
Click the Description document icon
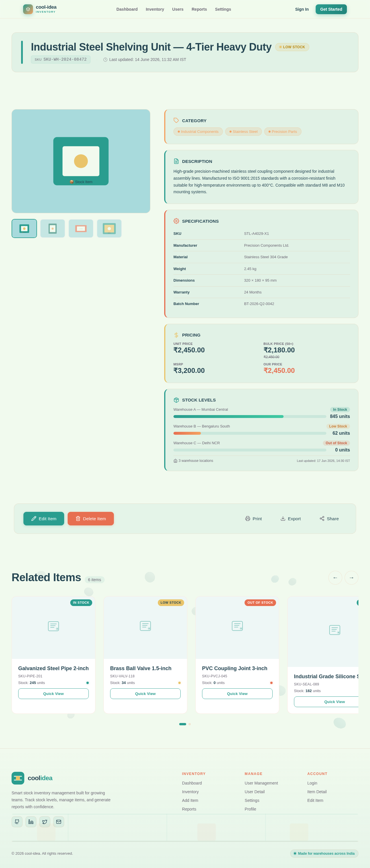(x=176, y=161)
